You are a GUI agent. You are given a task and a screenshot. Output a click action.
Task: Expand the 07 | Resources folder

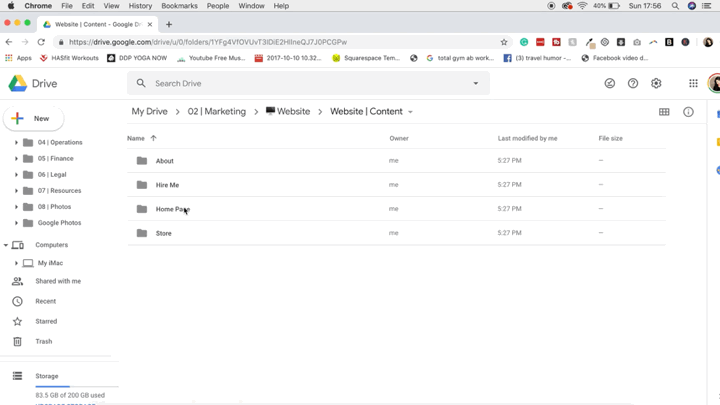[x=16, y=191]
